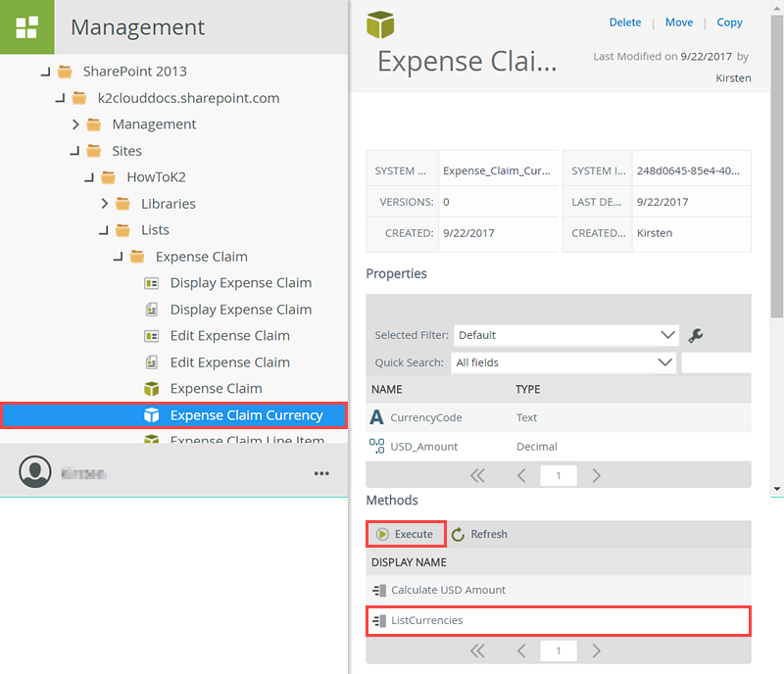Select the Calculate USD Amount method
The image size is (784, 674).
click(x=559, y=590)
